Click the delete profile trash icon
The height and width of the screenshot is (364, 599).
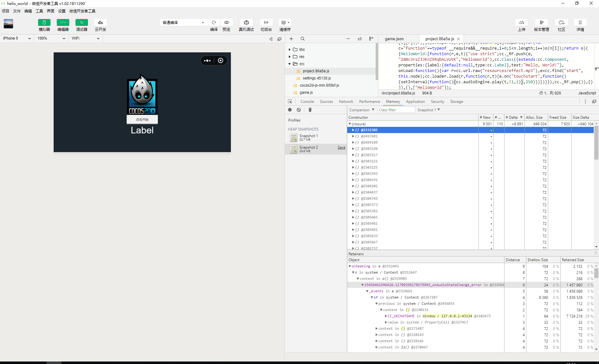click(x=310, y=110)
